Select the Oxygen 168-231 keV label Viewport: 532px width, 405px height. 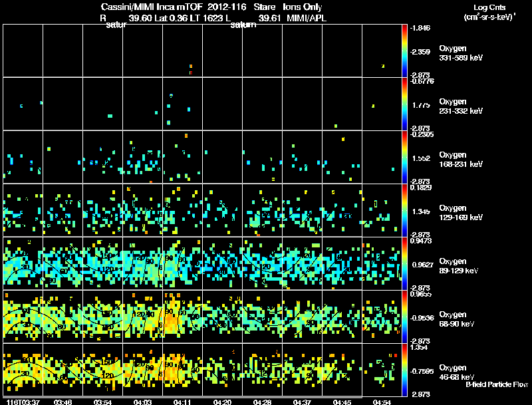pos(461,160)
